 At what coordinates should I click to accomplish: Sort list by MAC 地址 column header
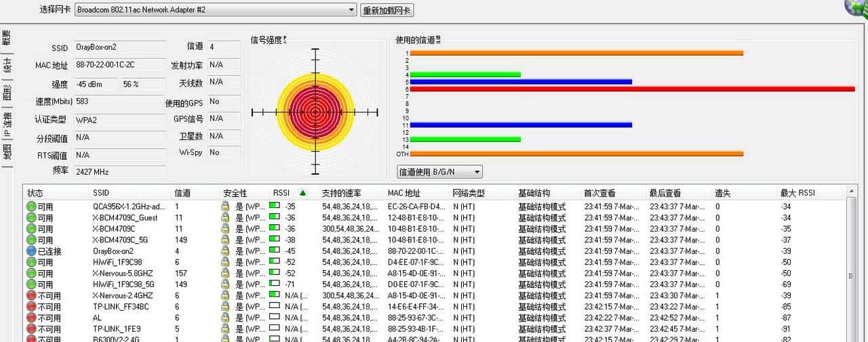(x=416, y=193)
